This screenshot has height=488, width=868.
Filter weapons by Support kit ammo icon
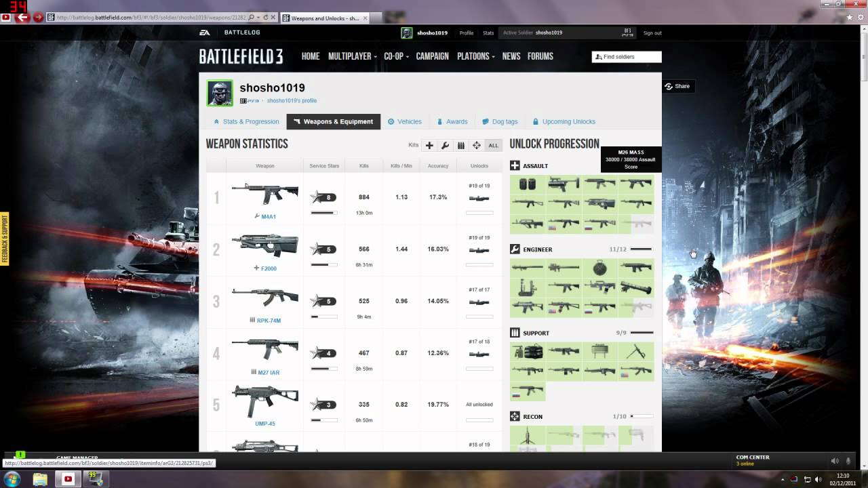click(x=461, y=145)
